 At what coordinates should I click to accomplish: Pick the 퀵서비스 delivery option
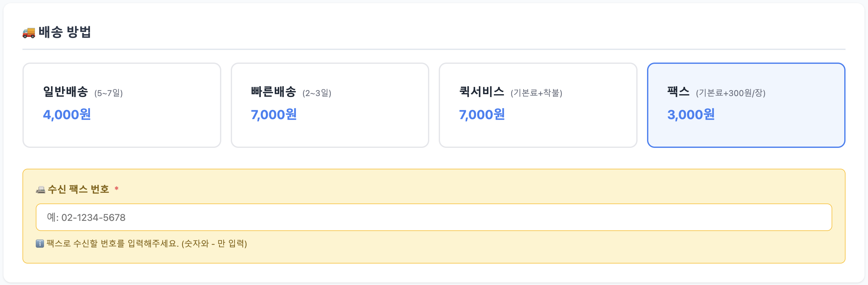(x=538, y=105)
